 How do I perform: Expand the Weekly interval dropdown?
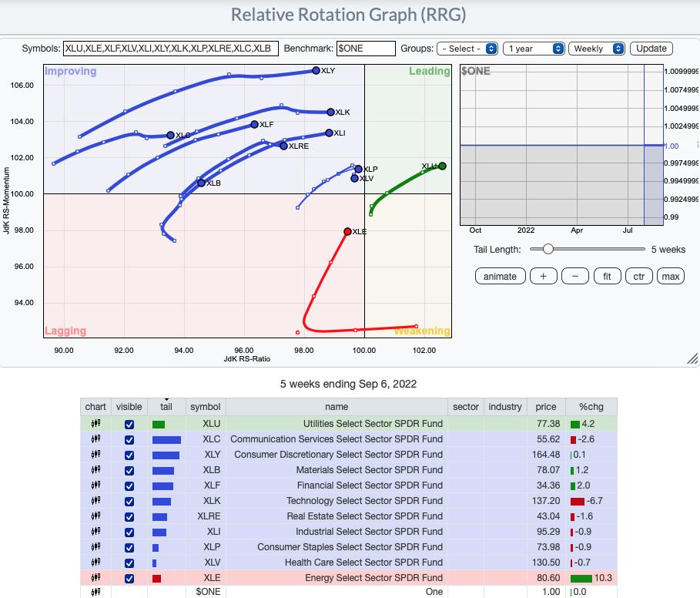coord(597,49)
